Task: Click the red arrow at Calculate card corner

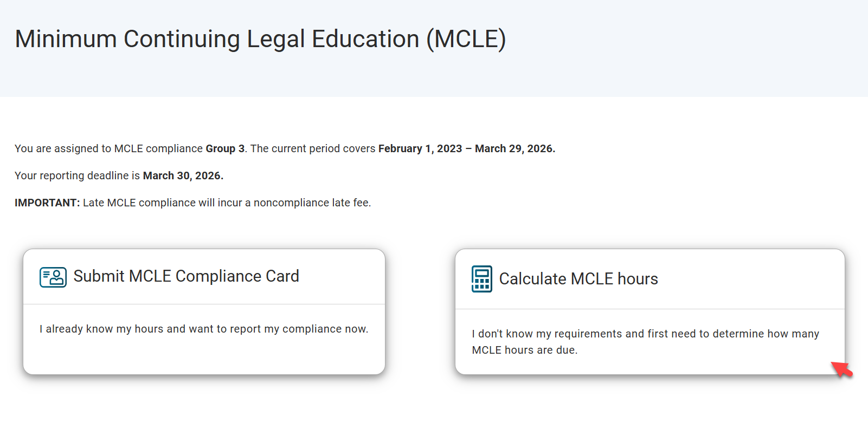Action: 842,369
